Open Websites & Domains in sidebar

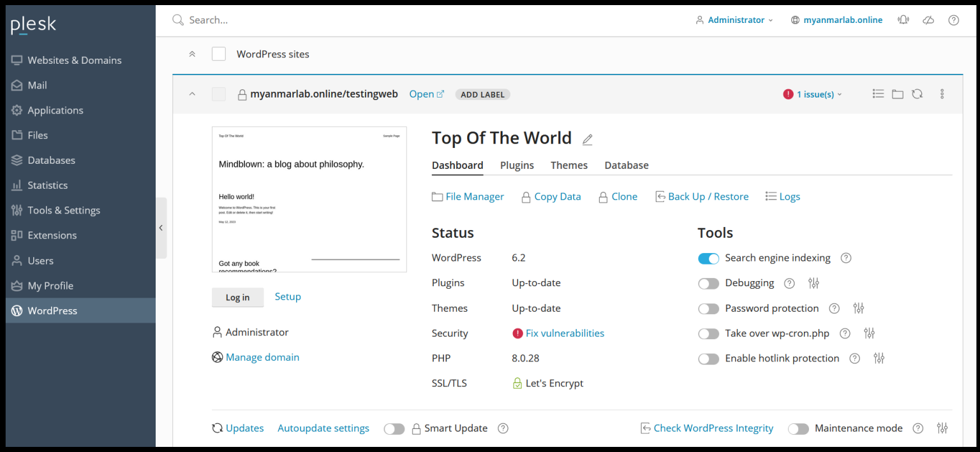click(80, 60)
